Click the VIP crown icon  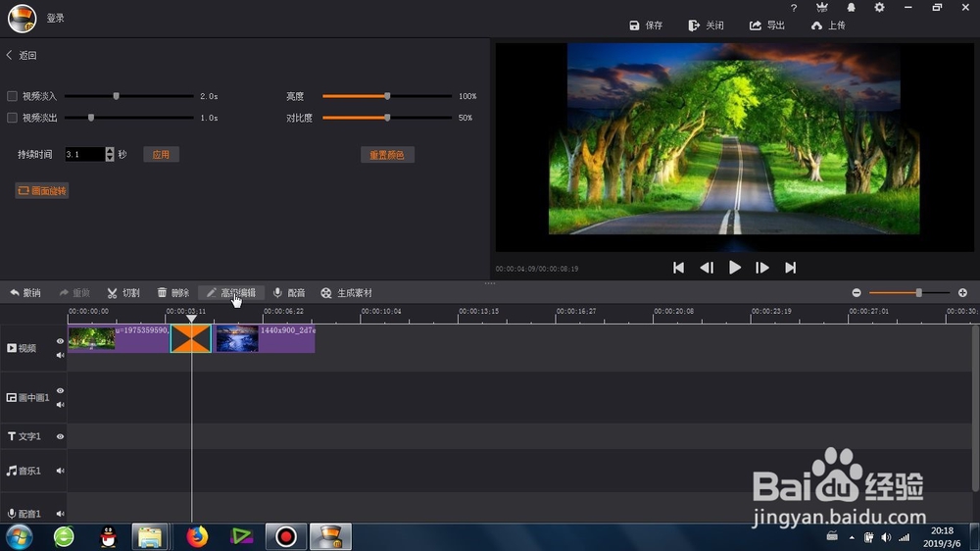tap(822, 8)
